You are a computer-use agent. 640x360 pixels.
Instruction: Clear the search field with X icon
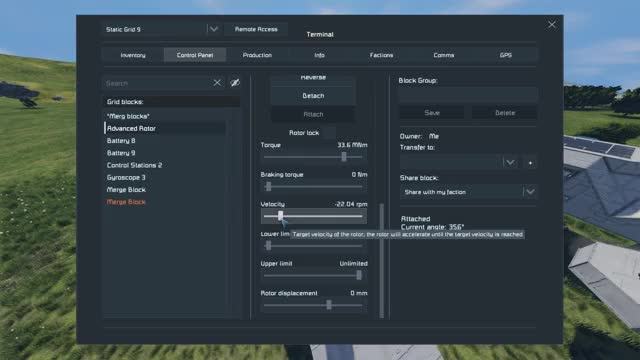217,83
